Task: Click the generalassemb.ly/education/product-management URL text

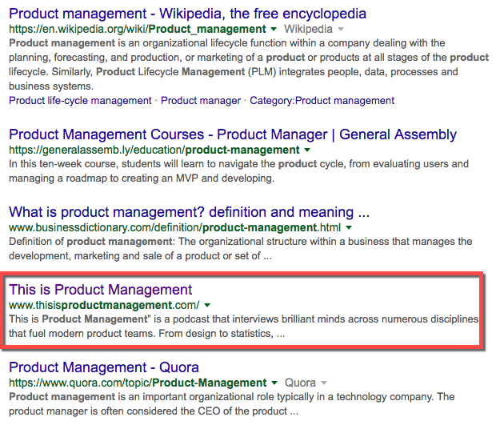Action: point(154,150)
